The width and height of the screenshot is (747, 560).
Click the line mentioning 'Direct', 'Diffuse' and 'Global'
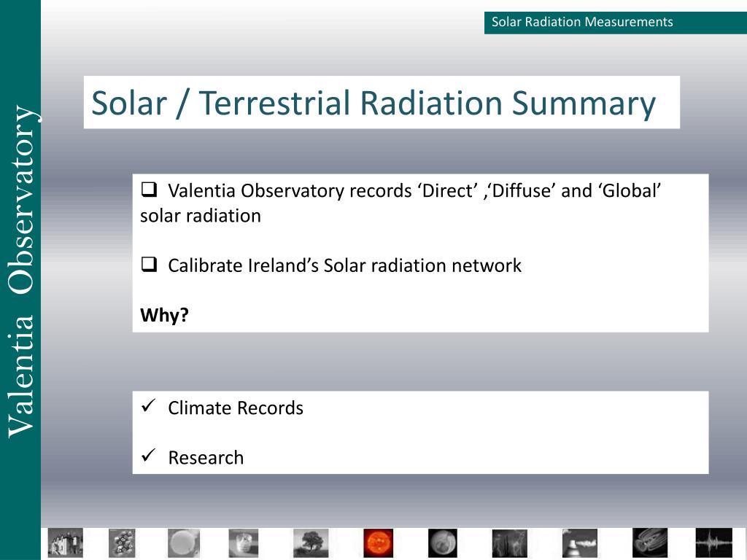point(414,190)
